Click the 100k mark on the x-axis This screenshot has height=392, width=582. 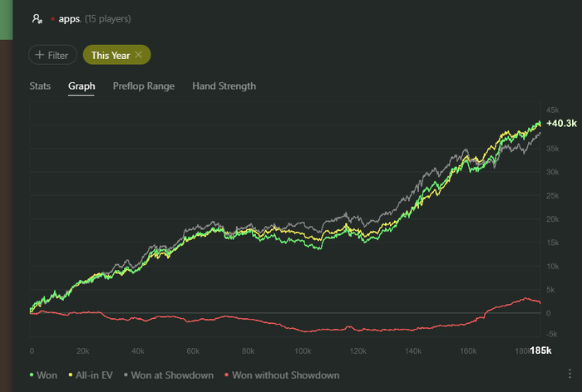point(303,350)
